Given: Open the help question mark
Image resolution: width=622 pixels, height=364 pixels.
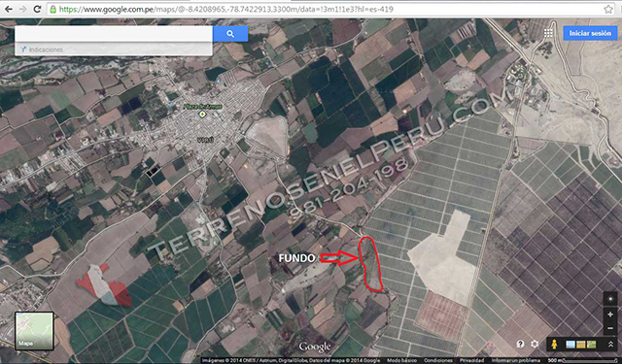Looking at the screenshot, I should tap(521, 345).
